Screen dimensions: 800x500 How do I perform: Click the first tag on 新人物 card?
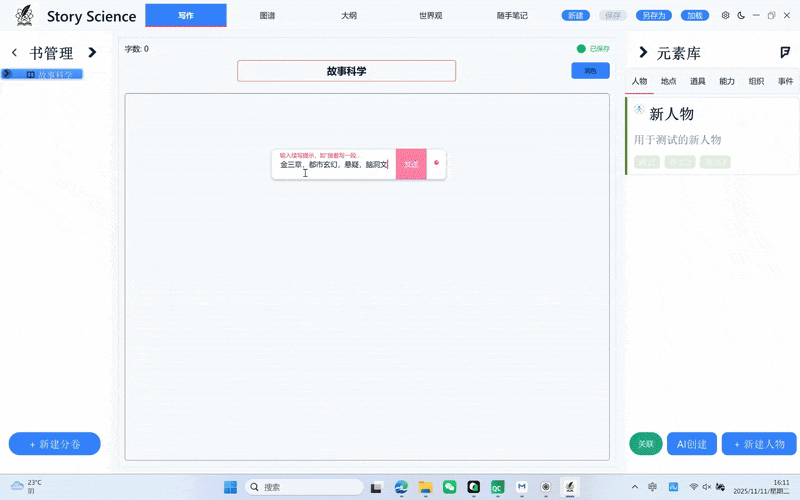647,162
